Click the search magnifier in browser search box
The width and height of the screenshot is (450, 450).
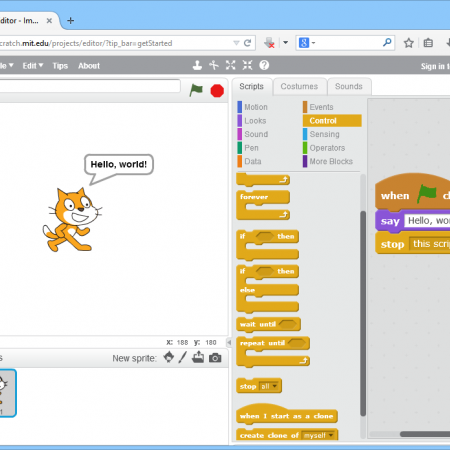tap(387, 42)
